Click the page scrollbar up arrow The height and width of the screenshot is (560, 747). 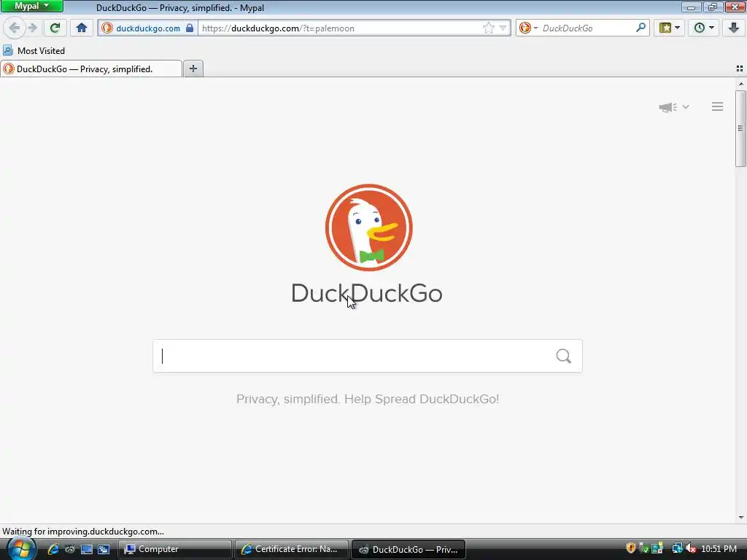[x=741, y=84]
